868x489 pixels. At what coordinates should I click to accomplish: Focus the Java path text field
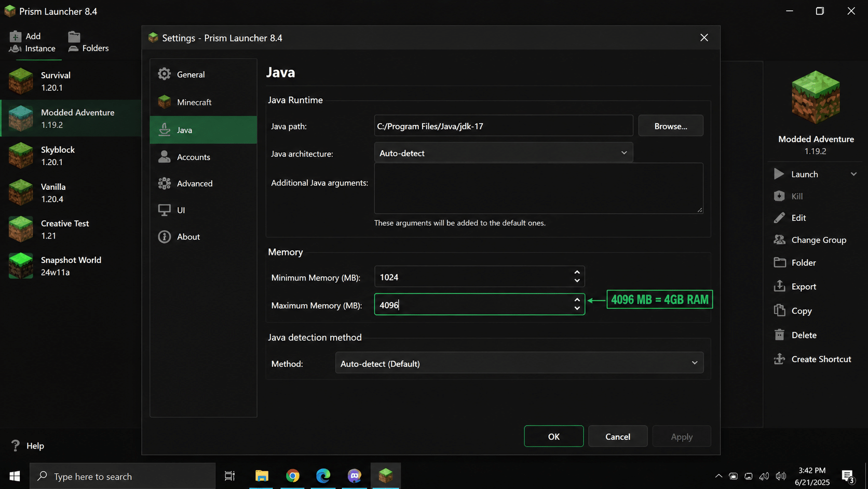coord(503,126)
